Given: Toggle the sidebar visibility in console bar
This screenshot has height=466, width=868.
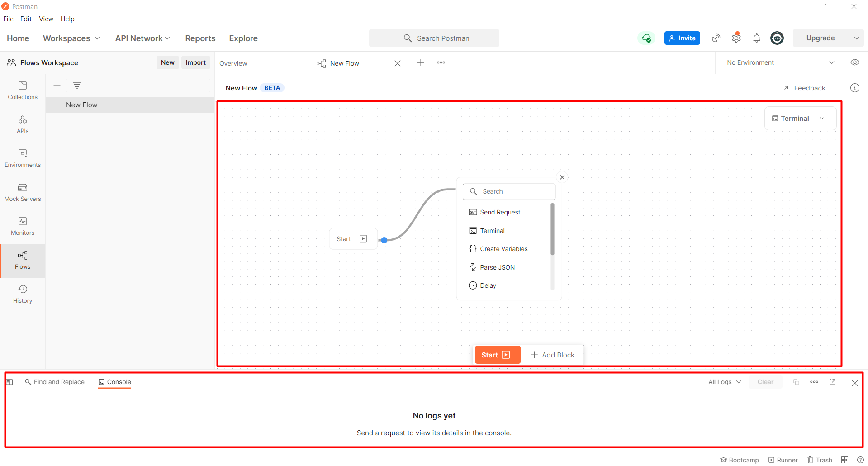Looking at the screenshot, I should point(9,382).
